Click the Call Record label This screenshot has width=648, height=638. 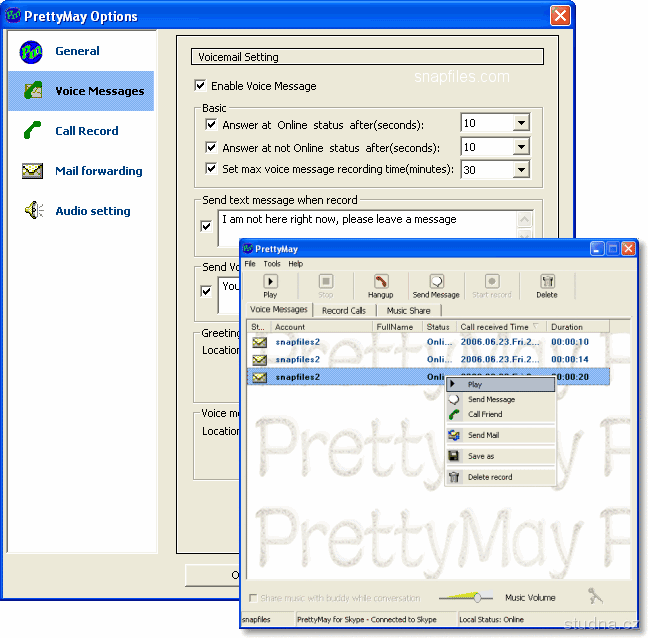click(x=87, y=131)
